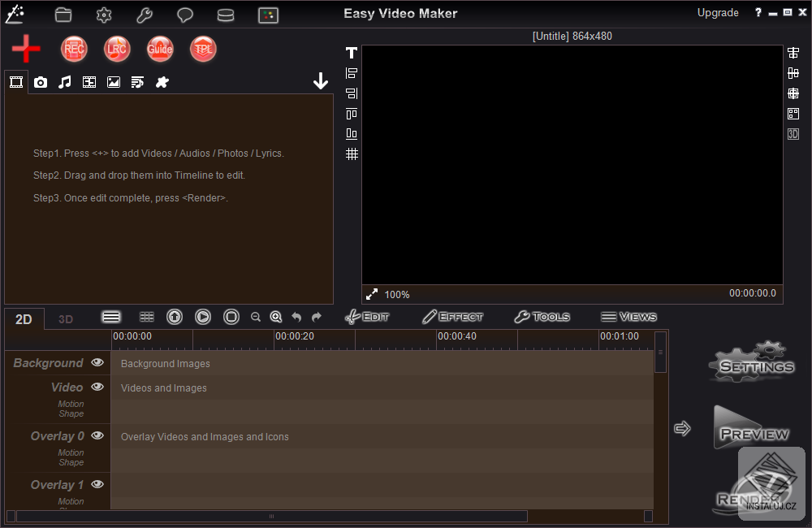The width and height of the screenshot is (812, 528).
Task: Select the 2D timeline tab
Action: pyautogui.click(x=24, y=319)
